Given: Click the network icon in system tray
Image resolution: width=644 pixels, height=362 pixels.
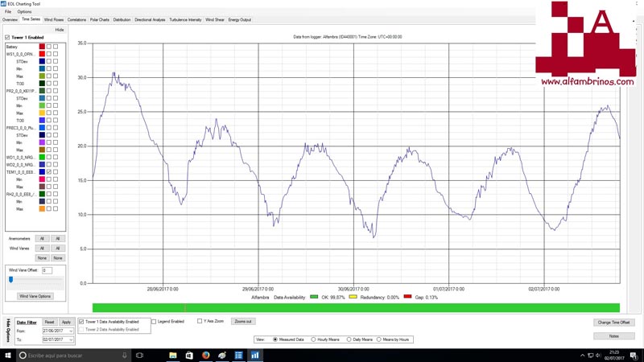Looking at the screenshot, I should (x=591, y=356).
